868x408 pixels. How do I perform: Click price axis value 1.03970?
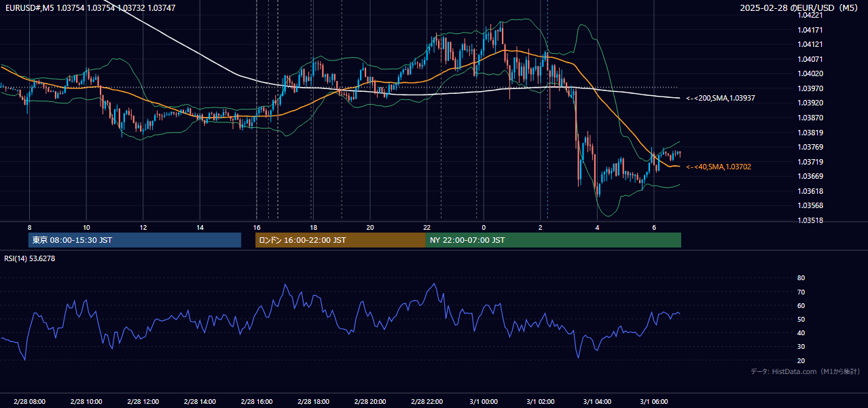pyautogui.click(x=811, y=88)
